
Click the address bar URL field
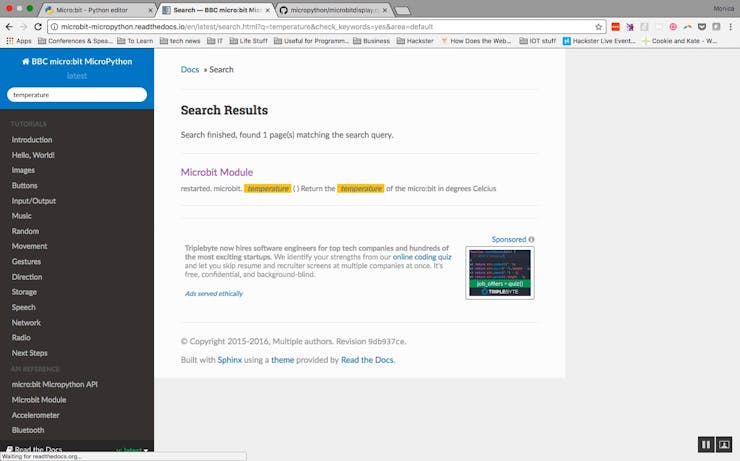click(x=326, y=27)
